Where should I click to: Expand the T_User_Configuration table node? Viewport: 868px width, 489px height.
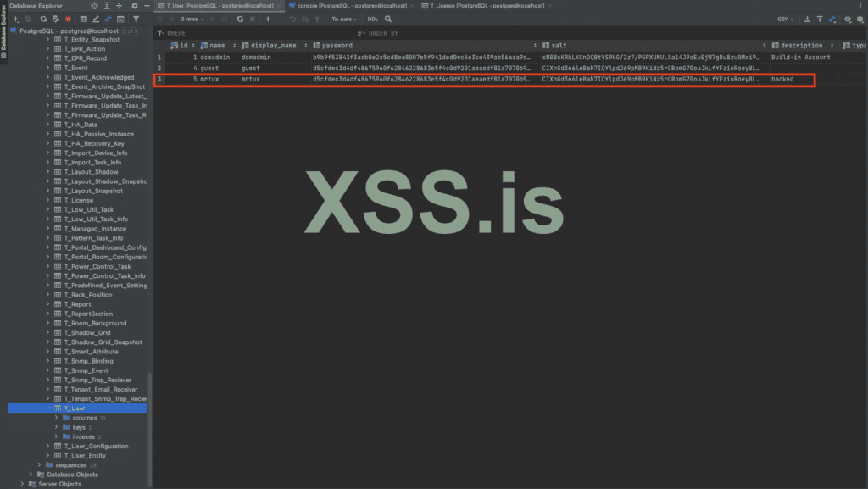(48, 446)
